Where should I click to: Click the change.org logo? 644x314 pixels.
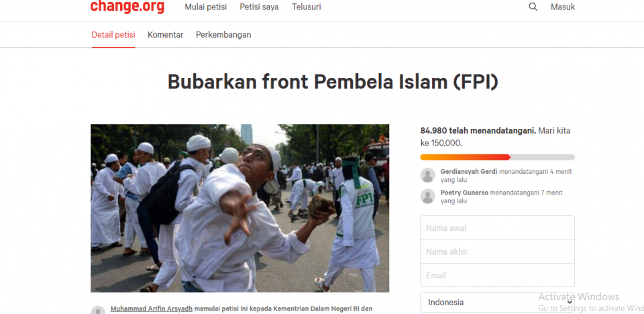(x=127, y=7)
